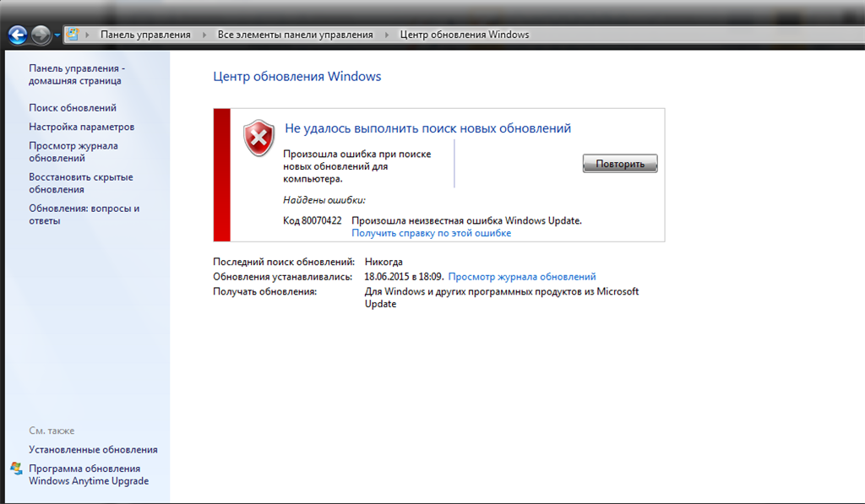This screenshot has height=504, width=865.
Task: Click error code text Код 80070422
Action: (x=313, y=220)
